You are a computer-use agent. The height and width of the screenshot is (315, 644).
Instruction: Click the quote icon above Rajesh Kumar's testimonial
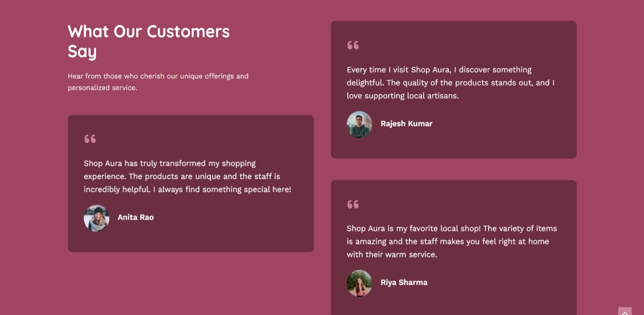click(x=353, y=45)
